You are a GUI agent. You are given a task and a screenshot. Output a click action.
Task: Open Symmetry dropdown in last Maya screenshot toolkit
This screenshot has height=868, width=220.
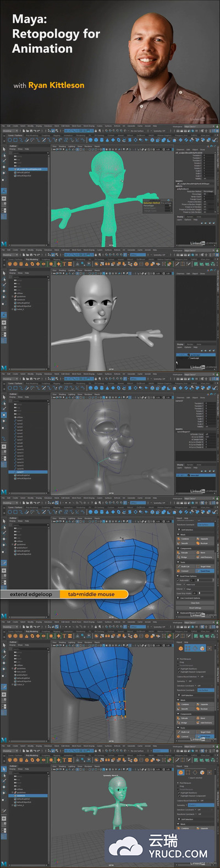[x=201, y=805]
